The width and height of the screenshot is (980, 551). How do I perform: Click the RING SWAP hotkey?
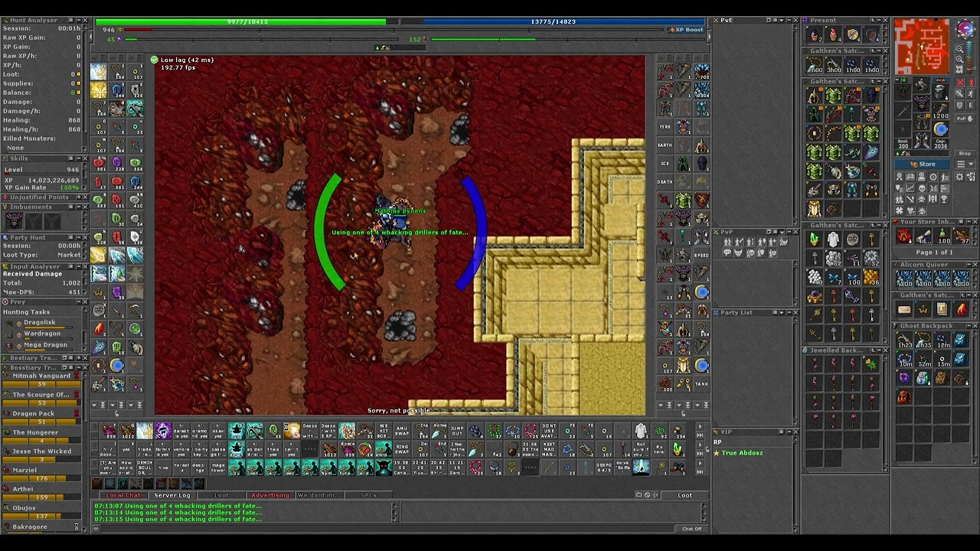coord(402,450)
